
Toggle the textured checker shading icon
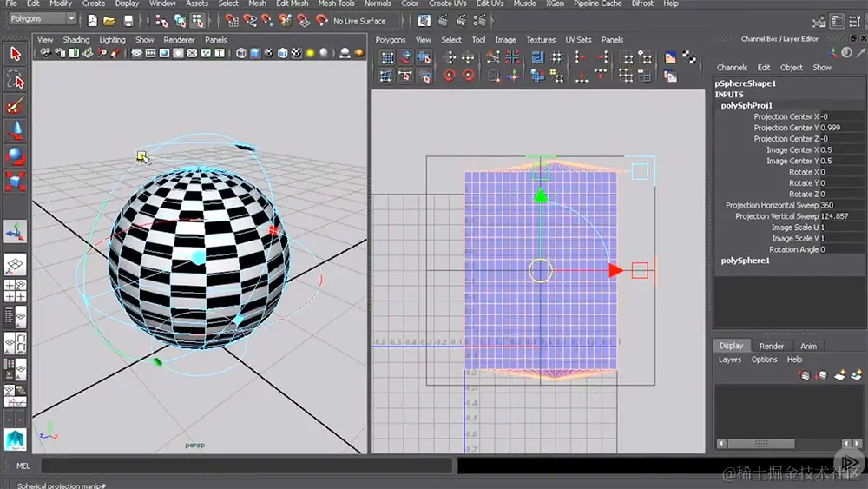296,53
